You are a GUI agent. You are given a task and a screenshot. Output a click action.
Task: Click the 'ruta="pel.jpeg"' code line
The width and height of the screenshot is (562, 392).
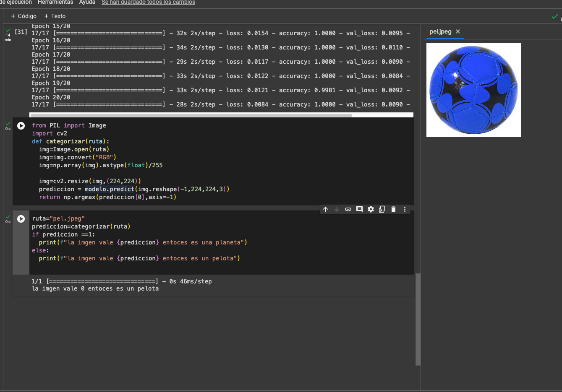(58, 218)
